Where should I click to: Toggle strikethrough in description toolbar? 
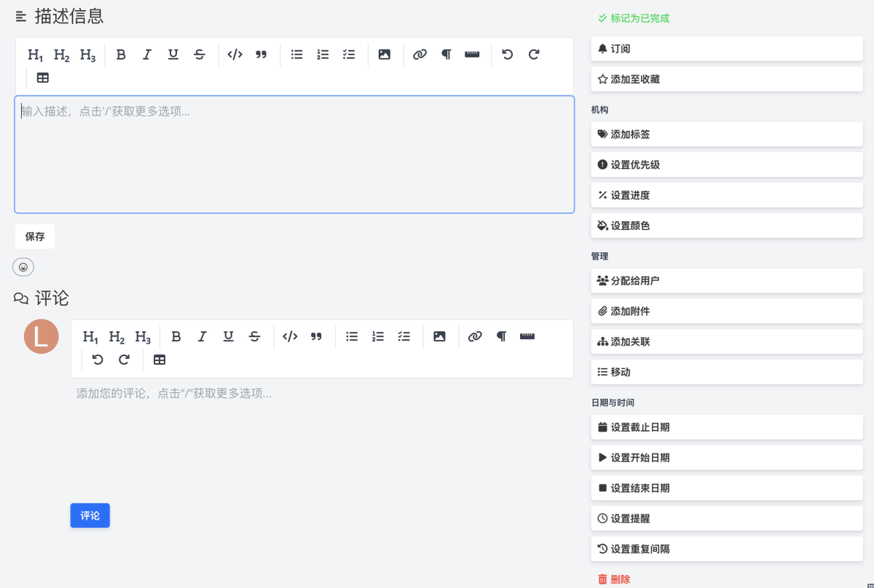[200, 55]
